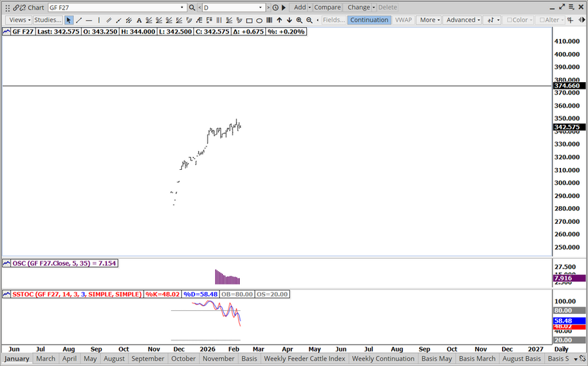
Task: Click the chart icon beside GF F27 label
Action: tap(6, 32)
